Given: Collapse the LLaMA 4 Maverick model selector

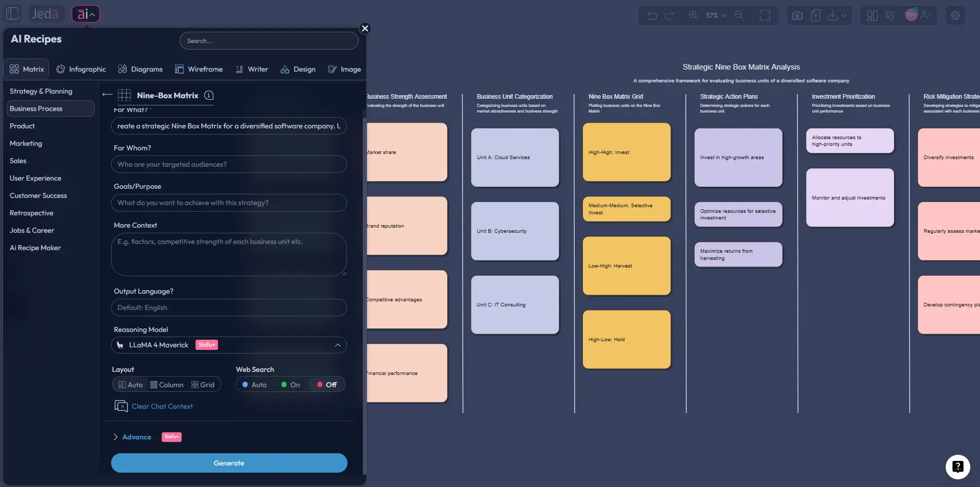Looking at the screenshot, I should [x=337, y=345].
